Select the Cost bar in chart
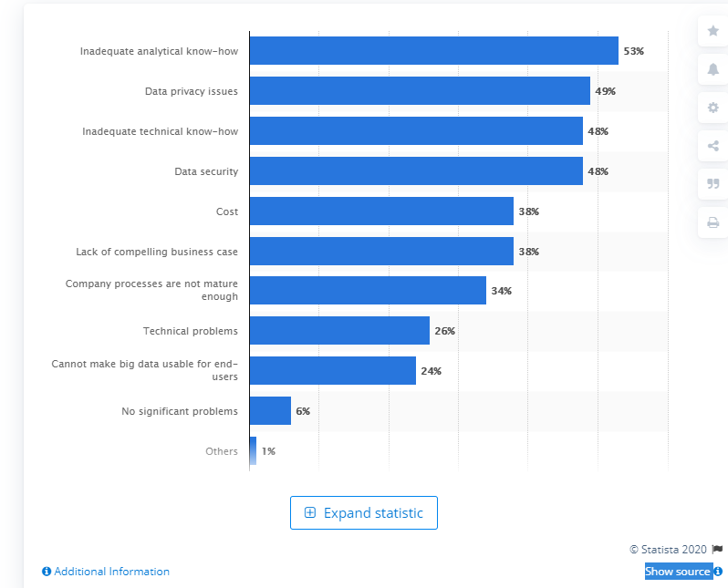Screen dimensions: 728x588 coord(381,211)
